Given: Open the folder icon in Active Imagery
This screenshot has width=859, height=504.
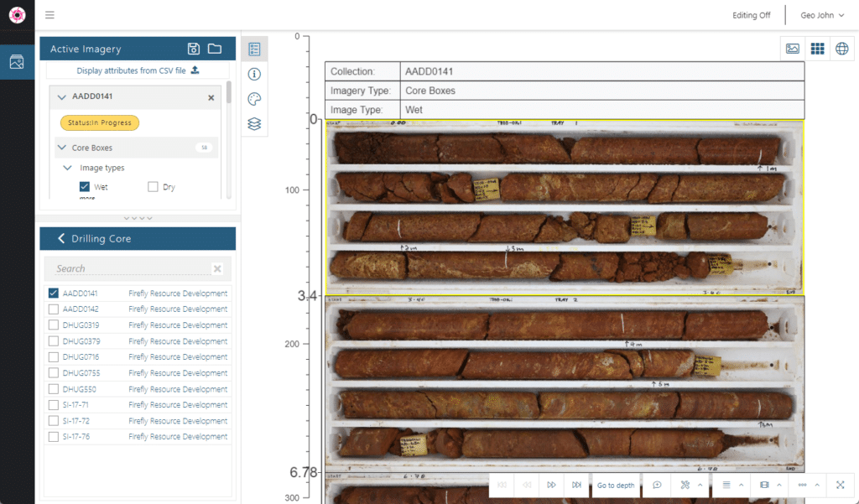Looking at the screenshot, I should 215,49.
